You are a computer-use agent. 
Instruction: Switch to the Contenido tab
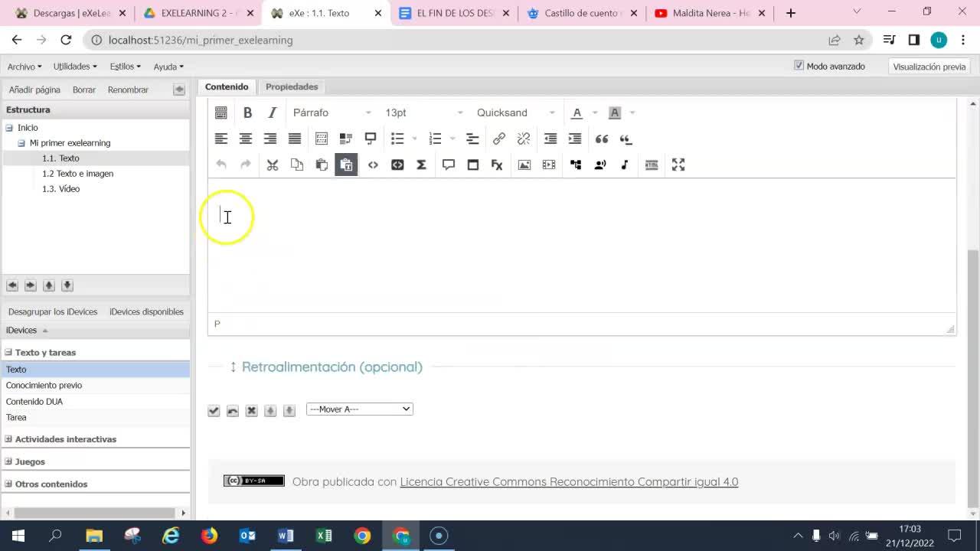[x=227, y=86]
